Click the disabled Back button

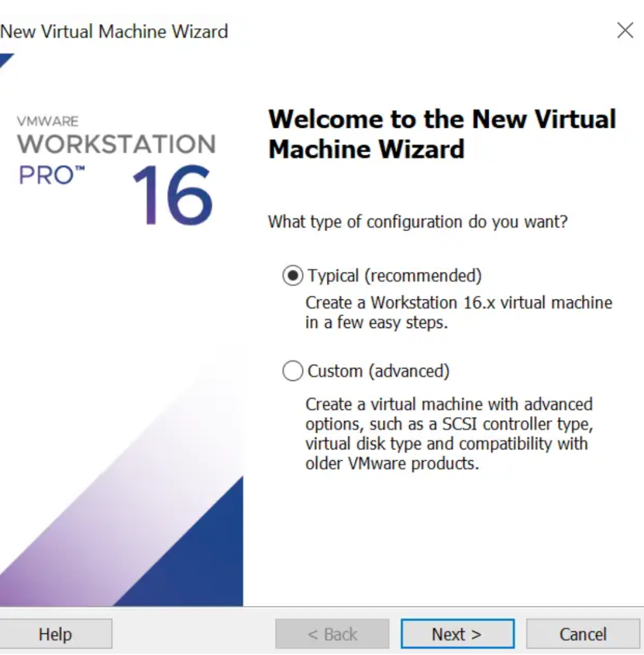tap(331, 634)
